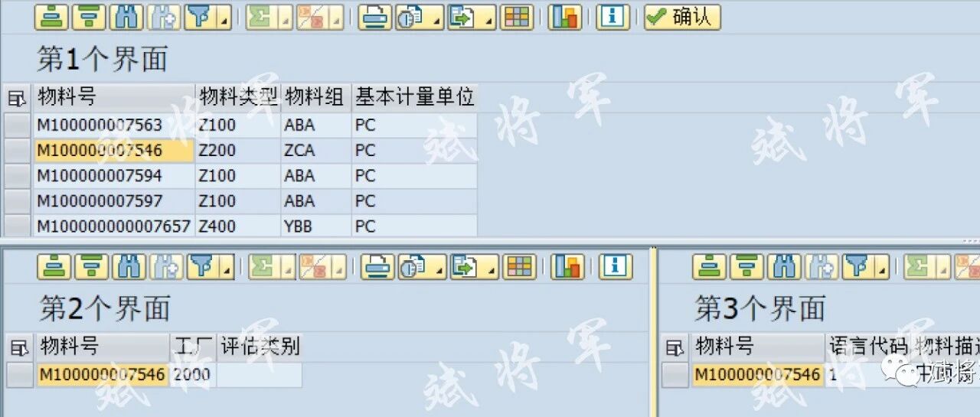Click 评估类别 column header in second panel
Viewport: 980px width, 417px height.
click(260, 347)
